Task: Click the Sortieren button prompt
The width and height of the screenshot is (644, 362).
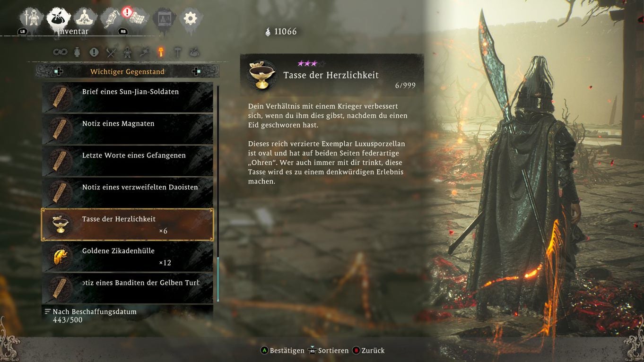Action: (x=328, y=351)
